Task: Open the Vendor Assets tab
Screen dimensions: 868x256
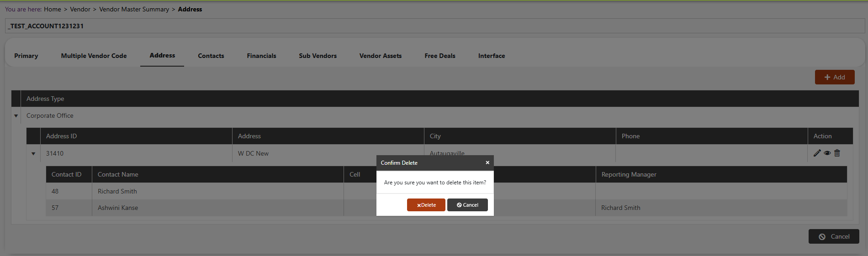Action: (381, 56)
